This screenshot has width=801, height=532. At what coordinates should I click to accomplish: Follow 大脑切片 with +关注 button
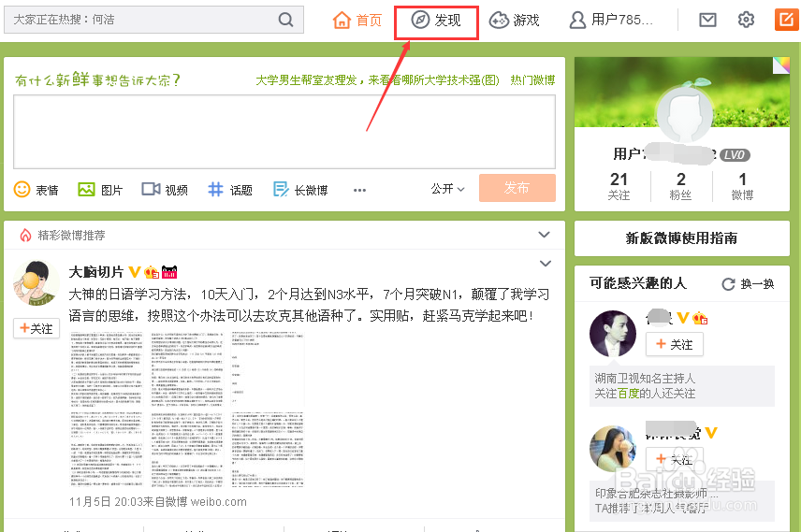point(36,328)
